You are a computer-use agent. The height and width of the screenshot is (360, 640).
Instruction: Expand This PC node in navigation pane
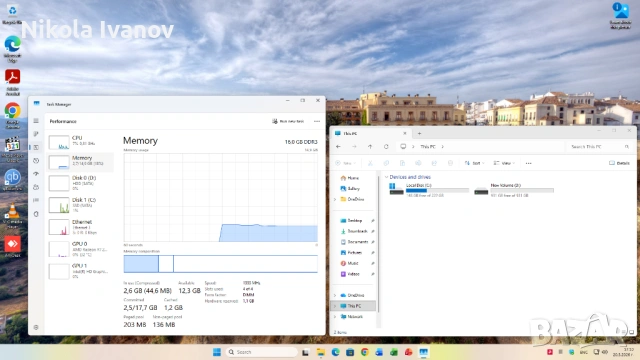tap(336, 306)
